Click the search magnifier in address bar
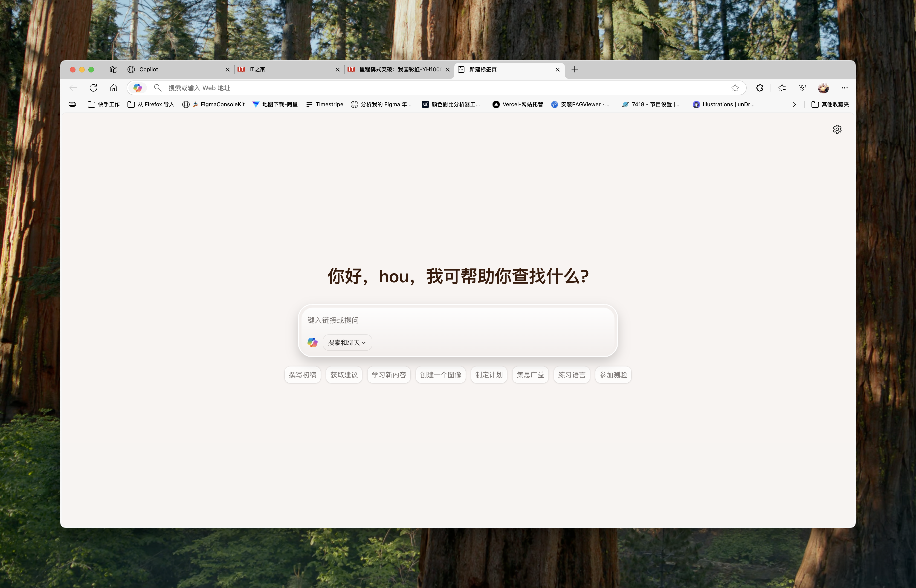916x588 pixels. pos(157,88)
